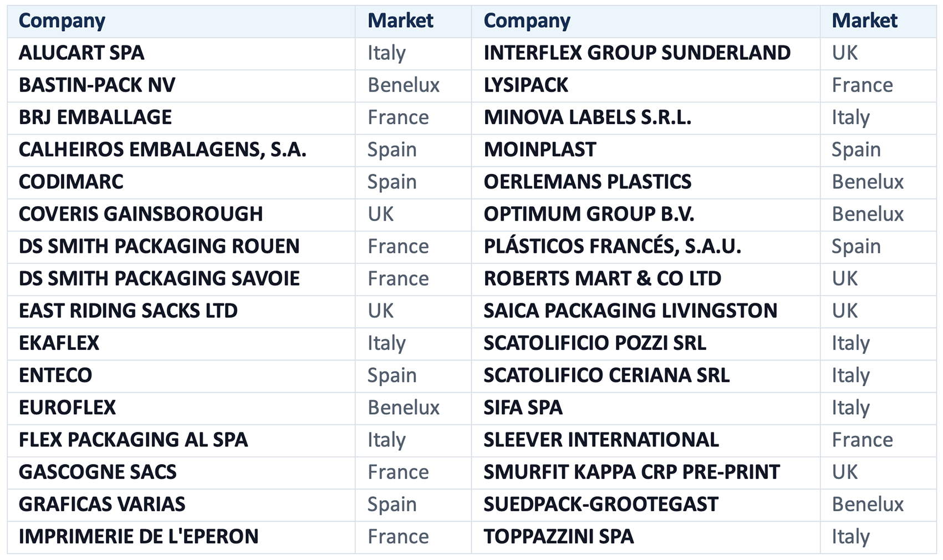
Task: Click the PLÁSTICOS FRANCÉS, S.A.U. cell
Action: [x=645, y=246]
